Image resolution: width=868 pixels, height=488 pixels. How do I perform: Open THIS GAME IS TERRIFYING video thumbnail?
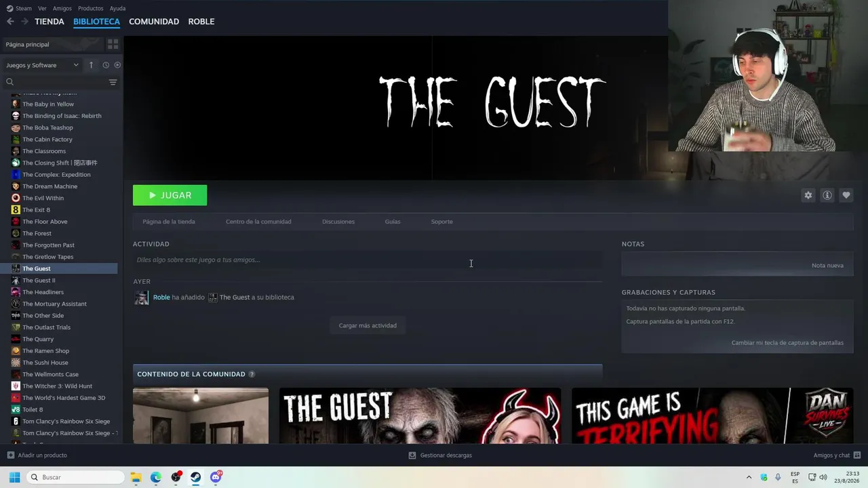click(712, 415)
